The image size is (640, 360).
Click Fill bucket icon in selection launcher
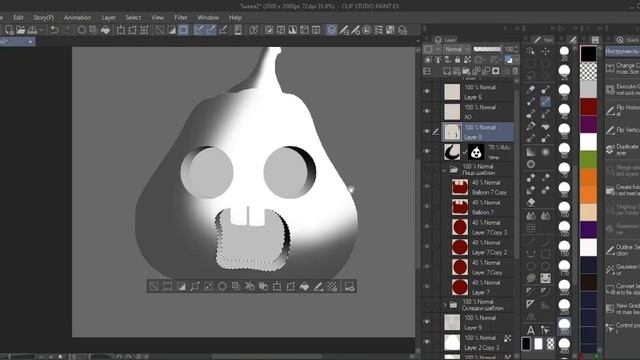[x=304, y=286]
